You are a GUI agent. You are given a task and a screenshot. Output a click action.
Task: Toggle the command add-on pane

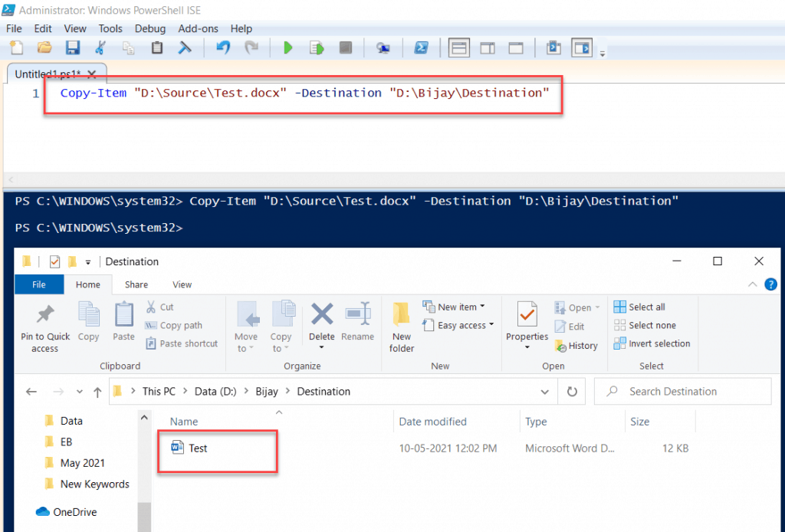point(582,48)
